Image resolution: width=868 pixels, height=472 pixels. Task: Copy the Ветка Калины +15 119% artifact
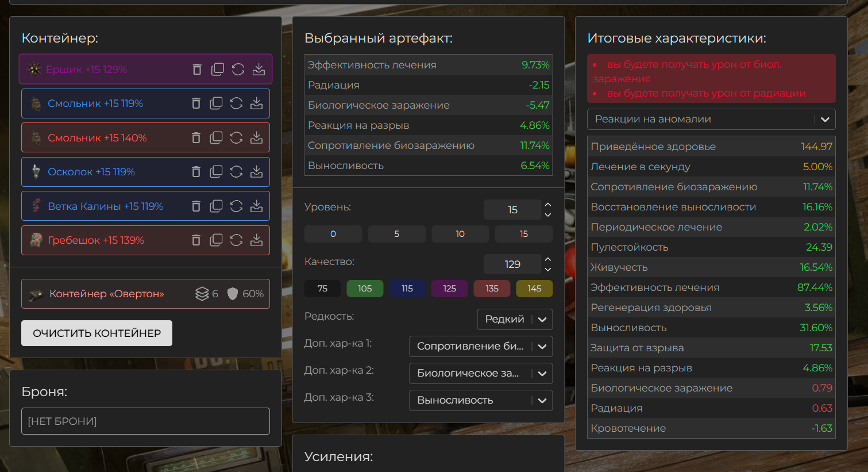pos(216,206)
